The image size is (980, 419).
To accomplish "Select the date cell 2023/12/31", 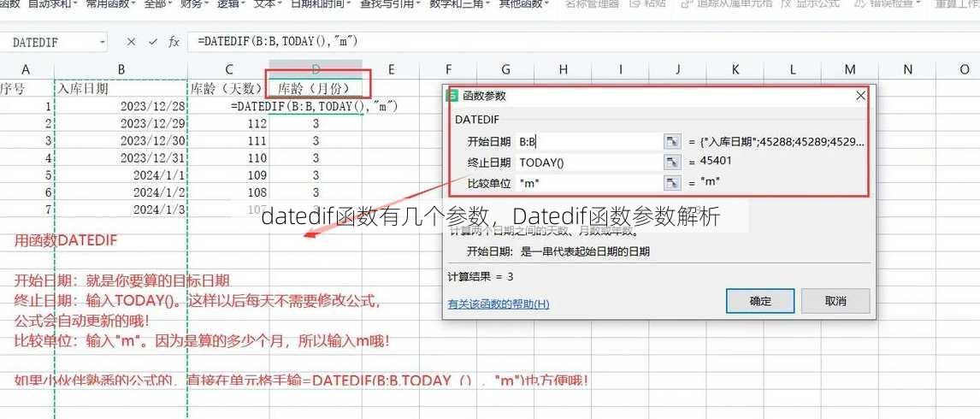I will [121, 157].
